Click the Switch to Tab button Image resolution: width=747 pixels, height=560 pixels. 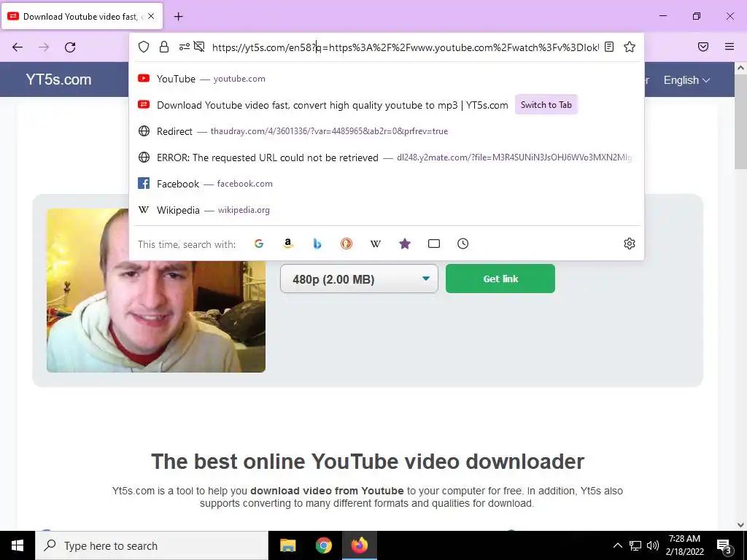(546, 105)
